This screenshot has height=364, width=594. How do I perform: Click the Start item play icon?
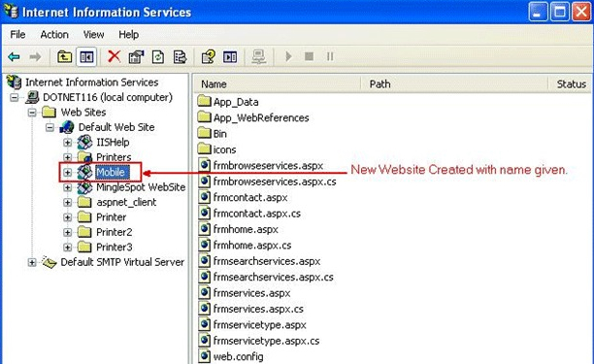click(288, 57)
